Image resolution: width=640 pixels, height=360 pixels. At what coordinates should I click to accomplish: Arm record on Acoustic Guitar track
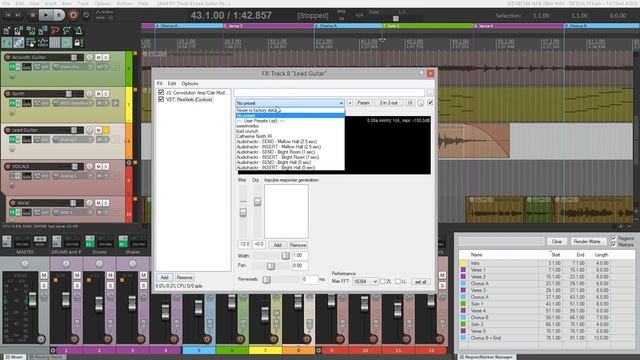click(7, 57)
